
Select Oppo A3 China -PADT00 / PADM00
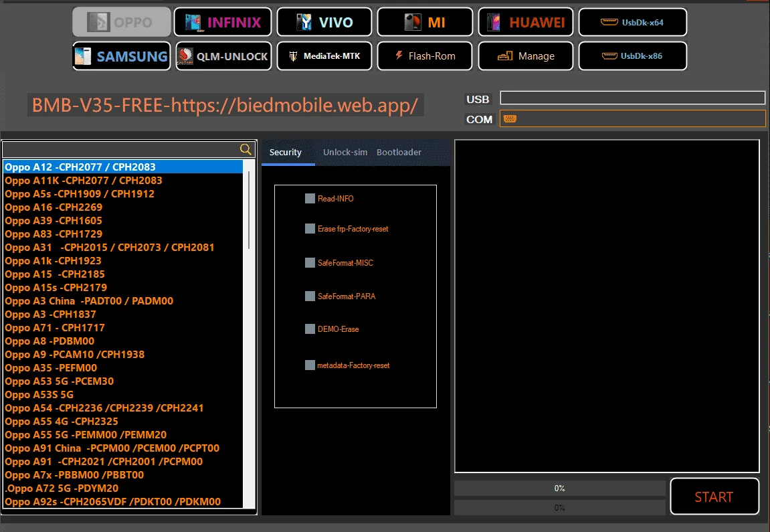[123, 300]
